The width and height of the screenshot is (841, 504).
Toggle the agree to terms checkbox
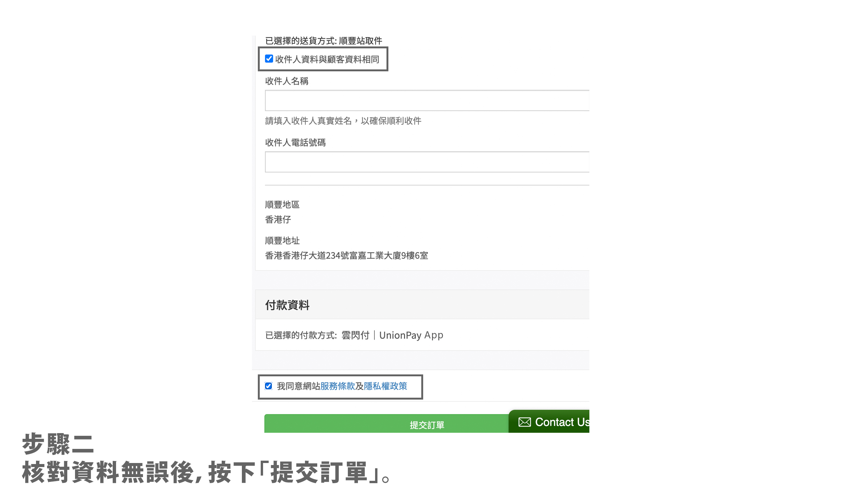[268, 386]
